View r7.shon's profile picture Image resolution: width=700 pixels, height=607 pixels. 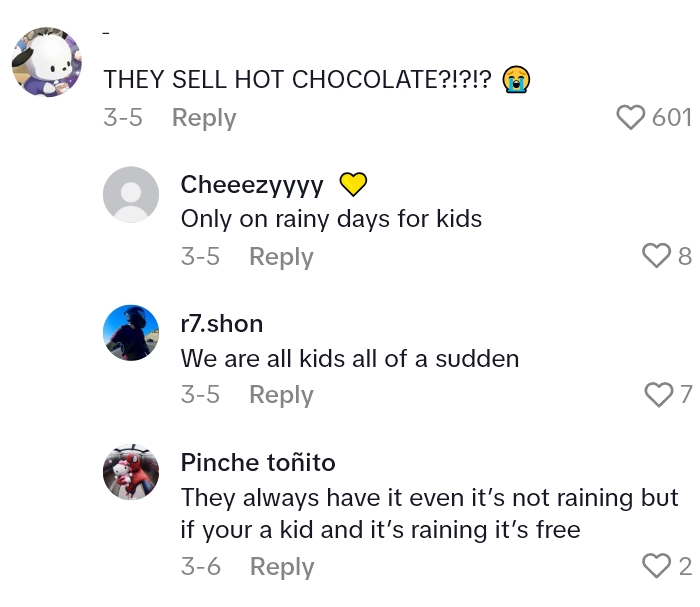(x=131, y=333)
